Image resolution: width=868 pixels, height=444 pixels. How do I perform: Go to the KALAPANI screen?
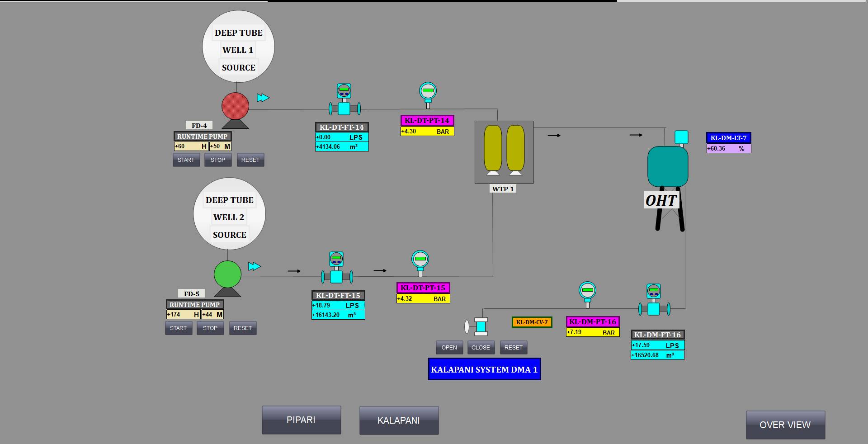tap(399, 420)
